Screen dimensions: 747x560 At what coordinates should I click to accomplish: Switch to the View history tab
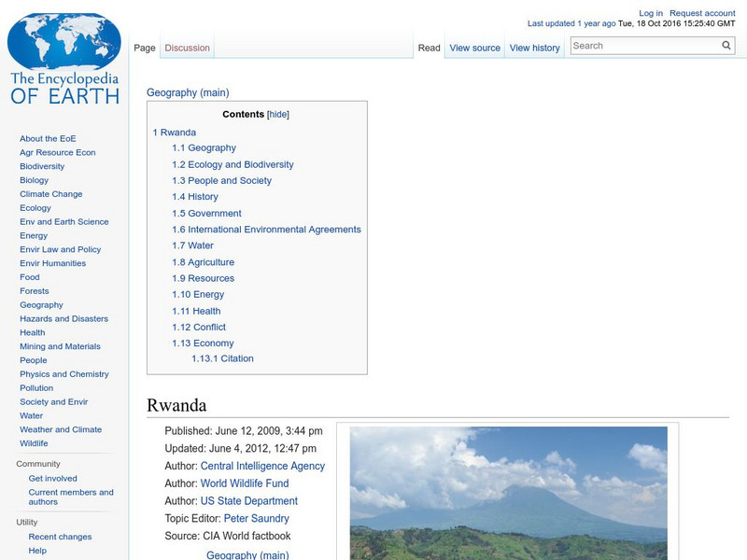[534, 47]
